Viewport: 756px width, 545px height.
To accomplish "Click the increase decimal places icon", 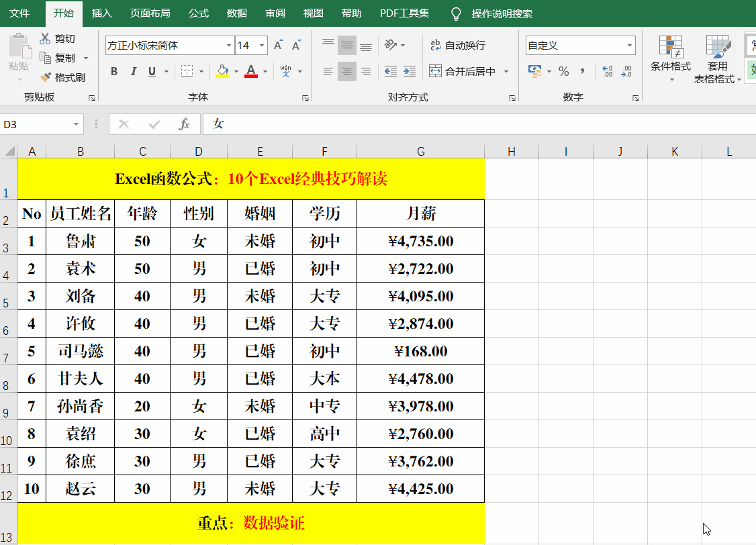I will pyautogui.click(x=608, y=71).
